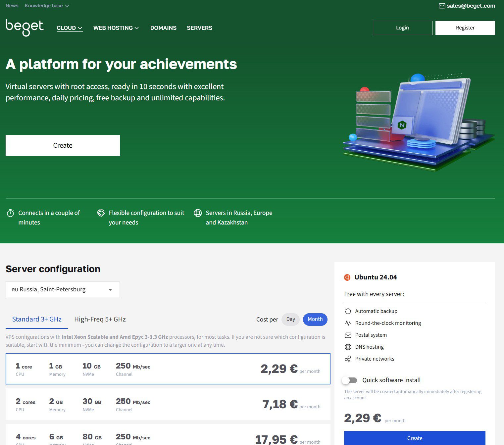Click the Ubuntu 24.04 title
Screen dimensions: 504x445
click(376, 277)
